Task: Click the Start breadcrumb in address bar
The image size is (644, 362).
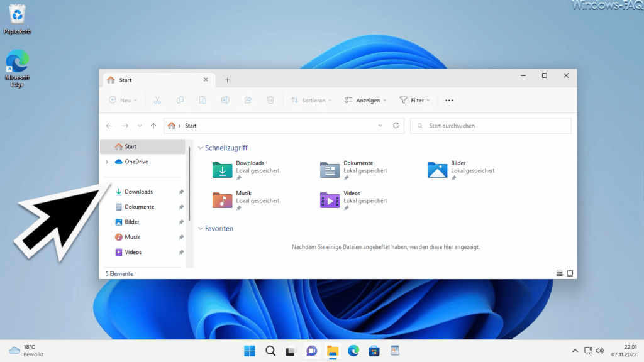Action: pyautogui.click(x=191, y=126)
